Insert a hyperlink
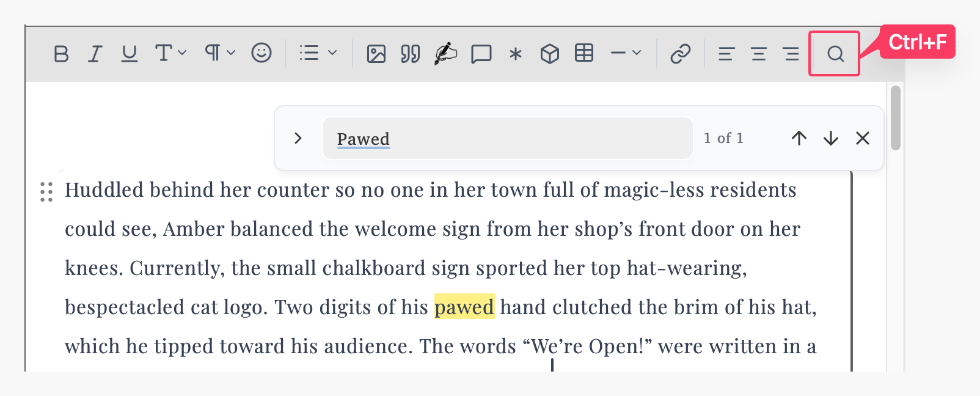Image resolution: width=980 pixels, height=396 pixels. [681, 54]
